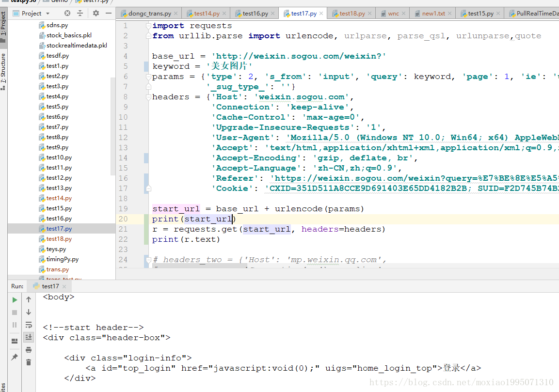This screenshot has width=559, height=392.
Task: Click the pin tab icon in Run panel
Action: pyautogui.click(x=15, y=357)
